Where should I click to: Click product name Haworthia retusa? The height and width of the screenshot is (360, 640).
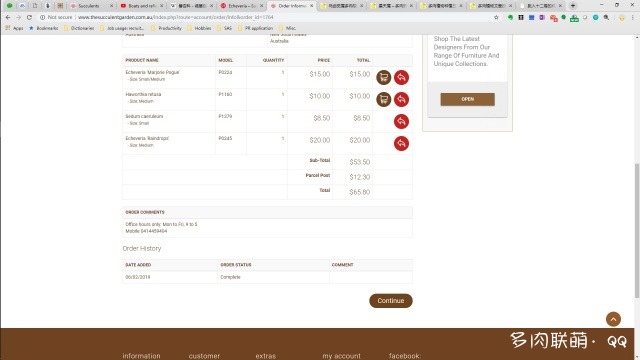pyautogui.click(x=143, y=94)
